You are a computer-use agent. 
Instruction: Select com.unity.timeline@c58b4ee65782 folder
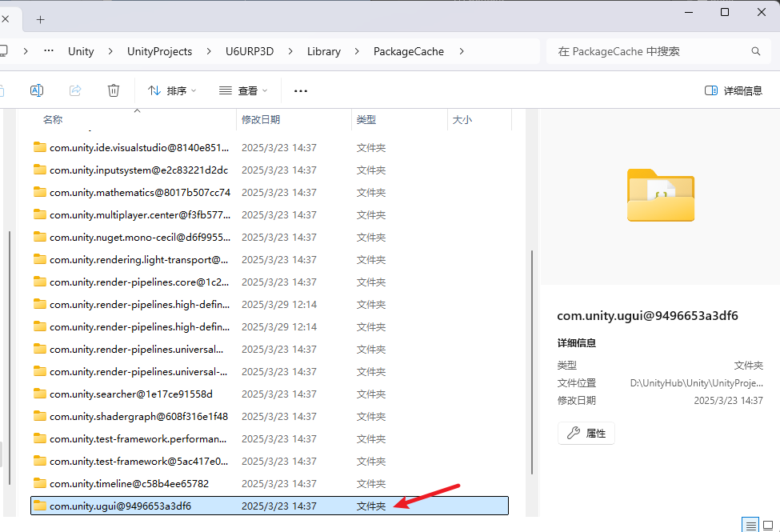(269, 483)
